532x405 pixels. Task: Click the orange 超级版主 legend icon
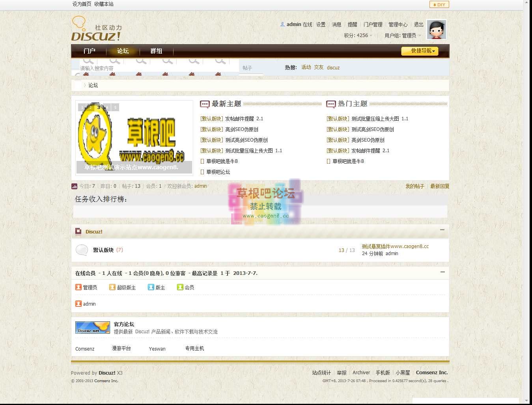112,287
